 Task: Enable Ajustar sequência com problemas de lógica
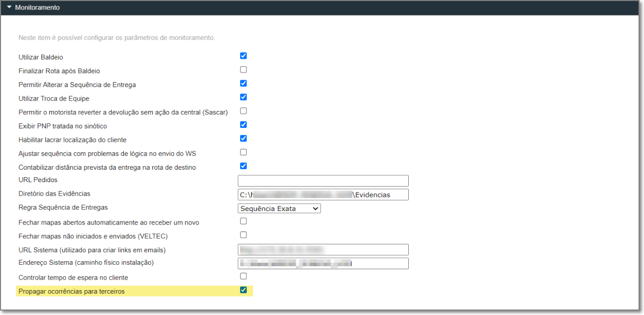243,152
